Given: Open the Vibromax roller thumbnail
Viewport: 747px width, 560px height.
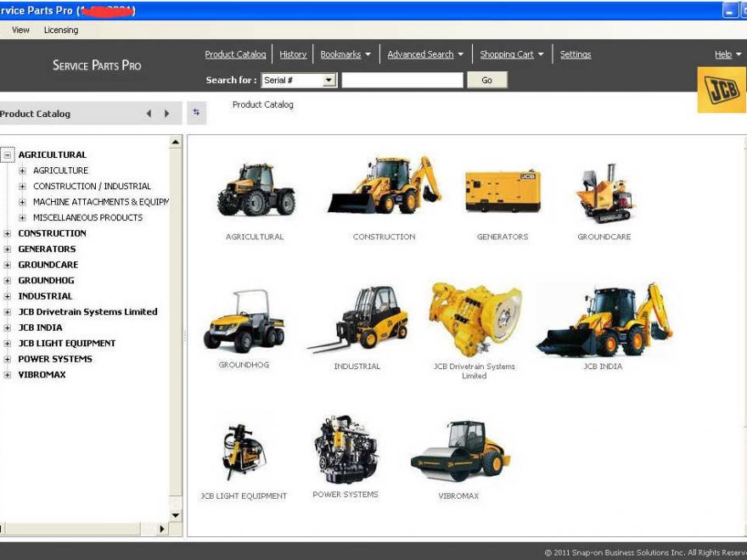Looking at the screenshot, I should click(x=460, y=451).
